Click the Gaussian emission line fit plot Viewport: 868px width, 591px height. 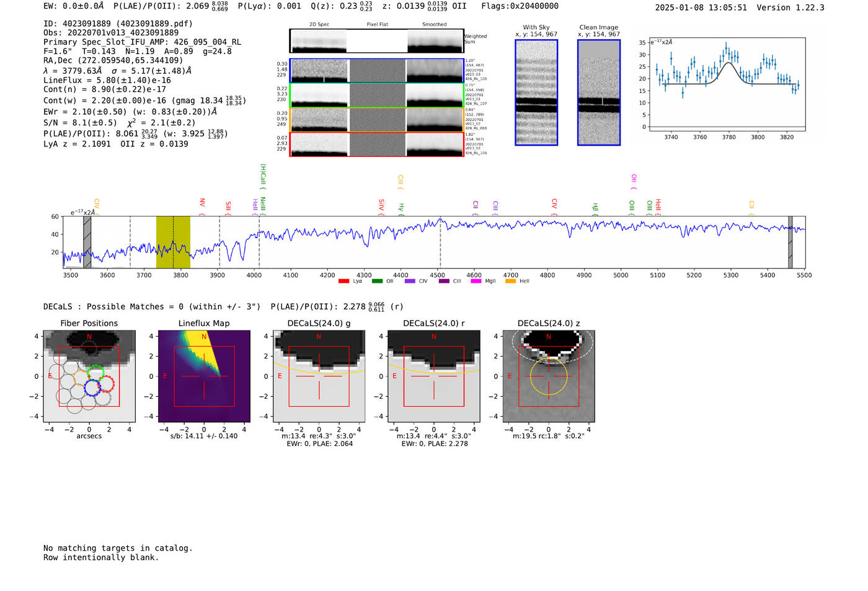(727, 84)
